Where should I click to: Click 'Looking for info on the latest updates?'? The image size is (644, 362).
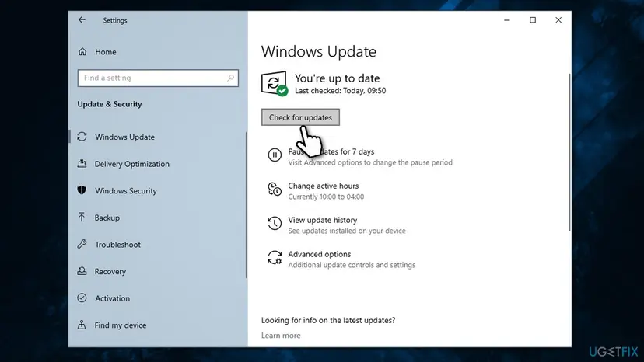[328, 320]
